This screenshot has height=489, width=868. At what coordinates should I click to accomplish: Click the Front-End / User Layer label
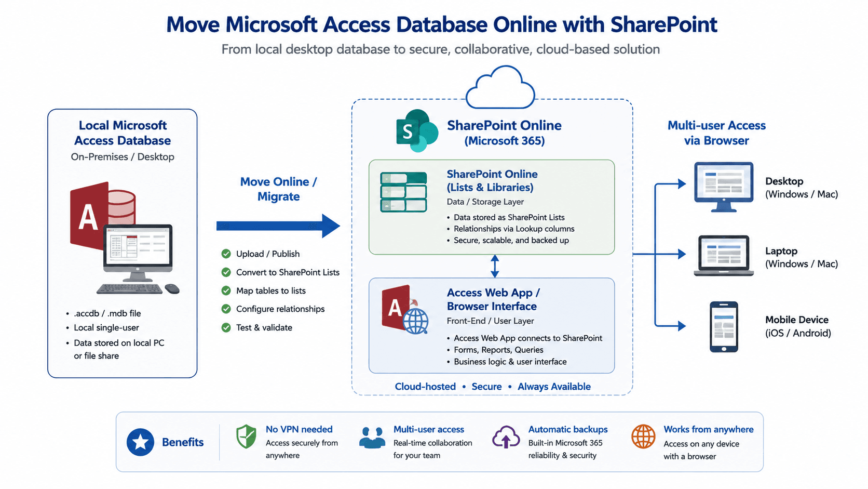pyautogui.click(x=491, y=321)
